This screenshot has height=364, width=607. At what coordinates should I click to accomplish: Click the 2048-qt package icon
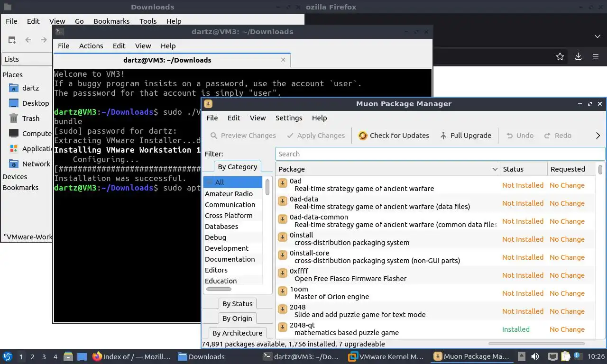pos(283,327)
